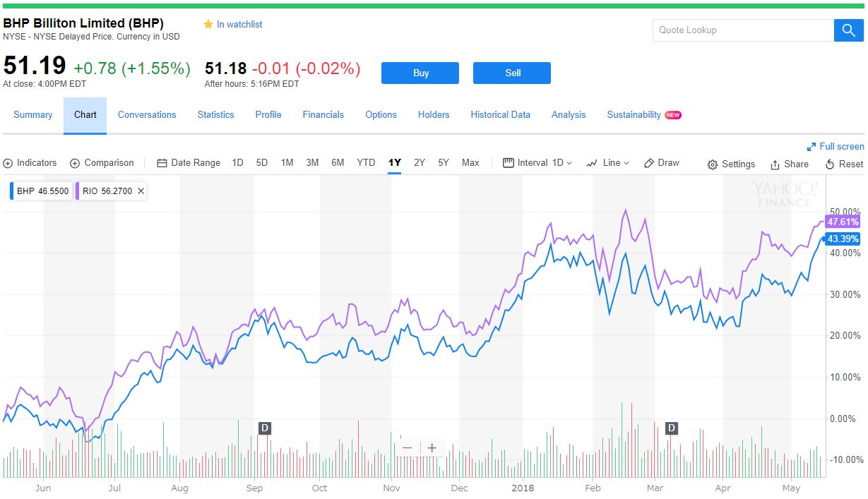Open the Line chart type dropdown
The image size is (868, 499).
[x=607, y=163]
